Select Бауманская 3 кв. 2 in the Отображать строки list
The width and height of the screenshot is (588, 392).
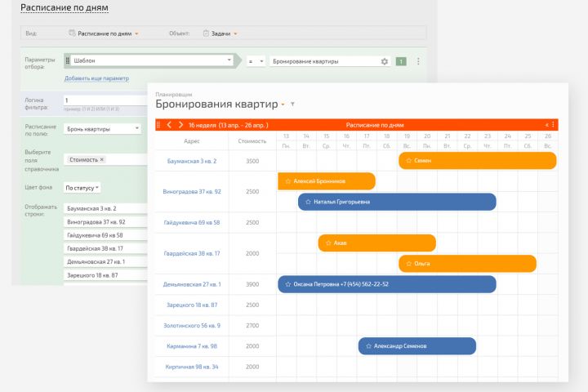pyautogui.click(x=105, y=208)
